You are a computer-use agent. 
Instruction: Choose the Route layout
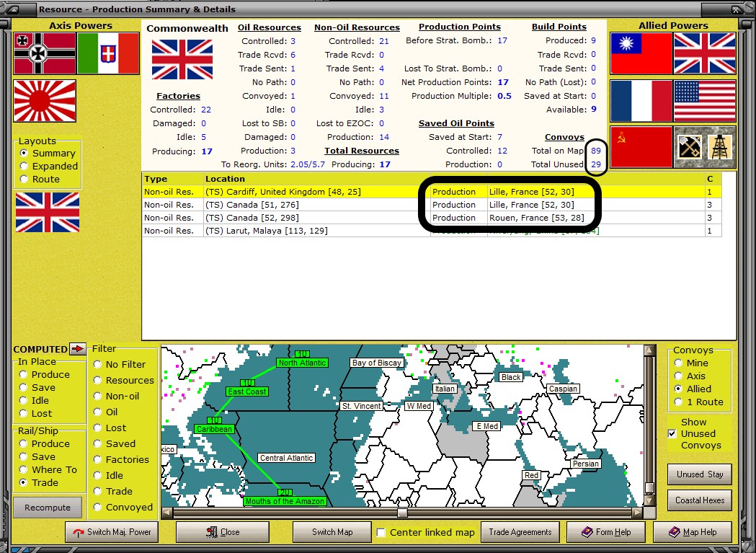[x=40, y=179]
